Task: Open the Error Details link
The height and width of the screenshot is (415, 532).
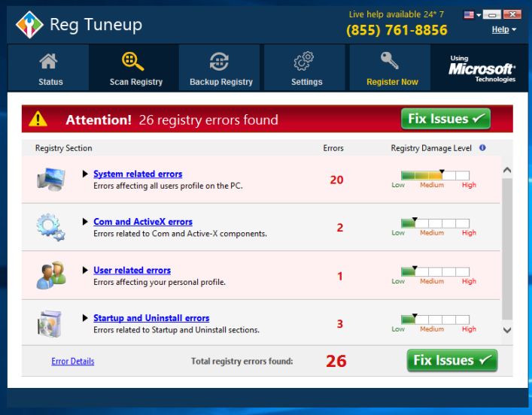Action: point(72,361)
